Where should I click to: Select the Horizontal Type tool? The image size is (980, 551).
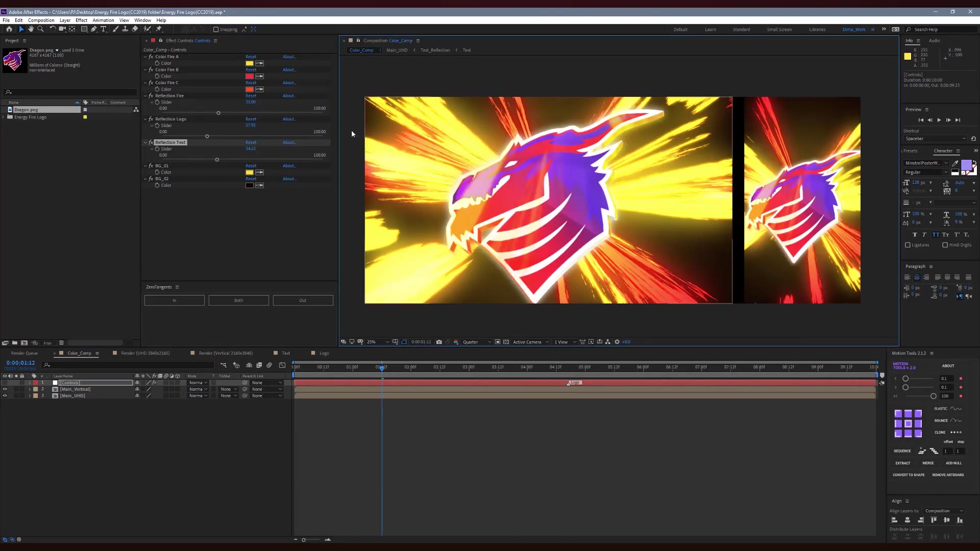[x=104, y=29]
